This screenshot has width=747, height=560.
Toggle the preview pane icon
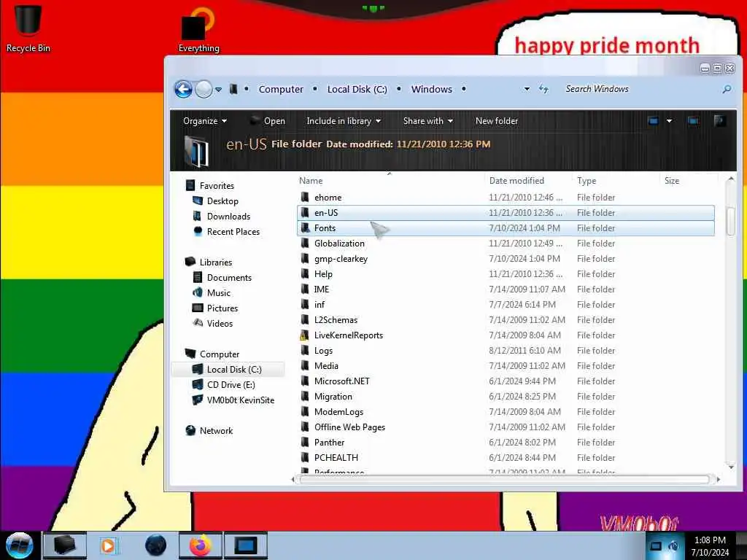pyautogui.click(x=693, y=121)
